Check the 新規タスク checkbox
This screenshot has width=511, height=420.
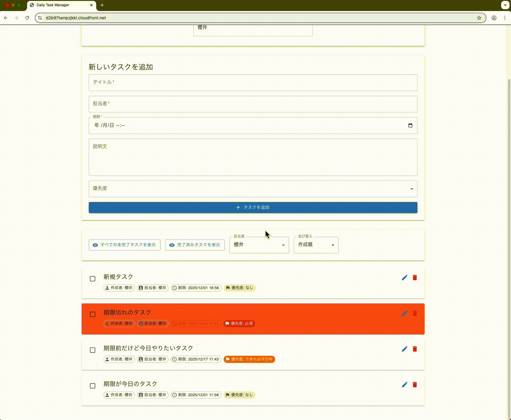93,279
